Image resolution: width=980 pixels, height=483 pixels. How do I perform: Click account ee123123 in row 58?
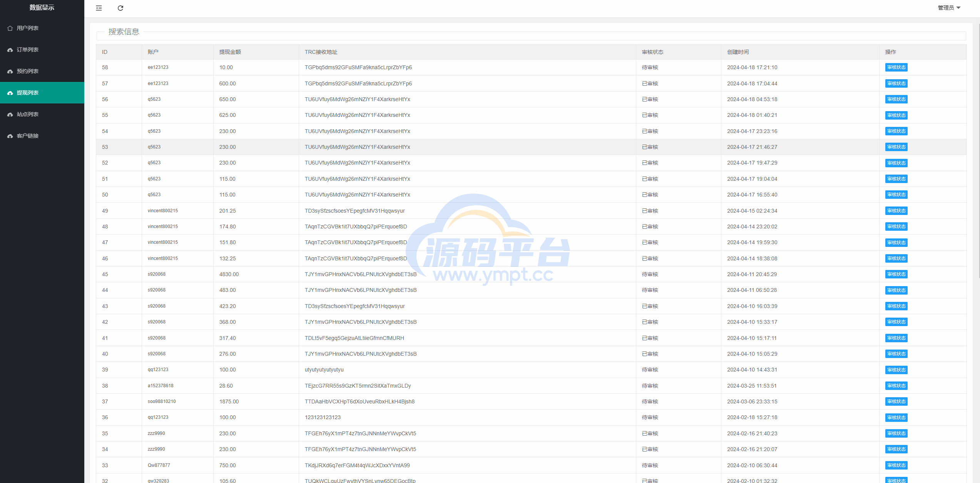[158, 67]
